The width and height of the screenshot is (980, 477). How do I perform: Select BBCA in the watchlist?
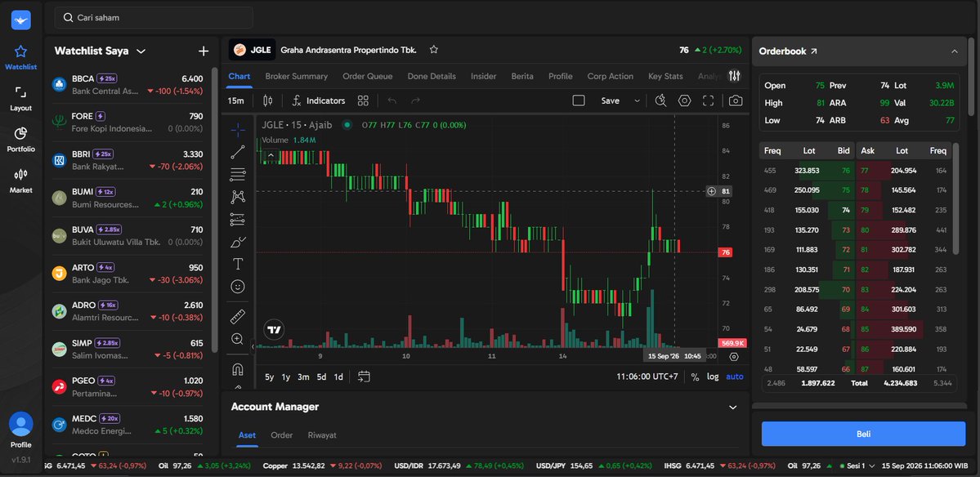click(128, 85)
